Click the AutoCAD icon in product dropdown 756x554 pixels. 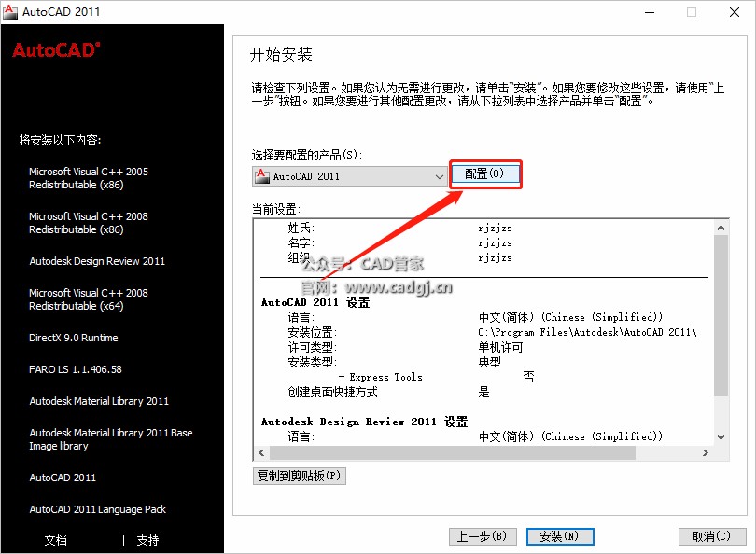click(x=263, y=176)
